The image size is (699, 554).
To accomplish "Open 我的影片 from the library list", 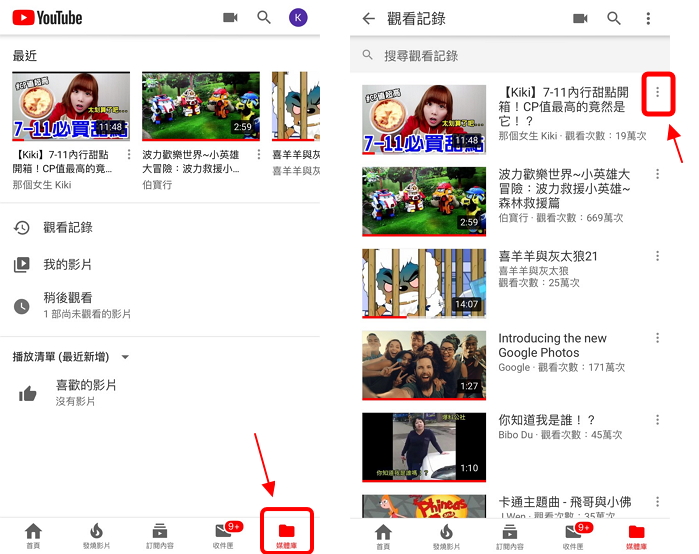I will tap(160, 265).
